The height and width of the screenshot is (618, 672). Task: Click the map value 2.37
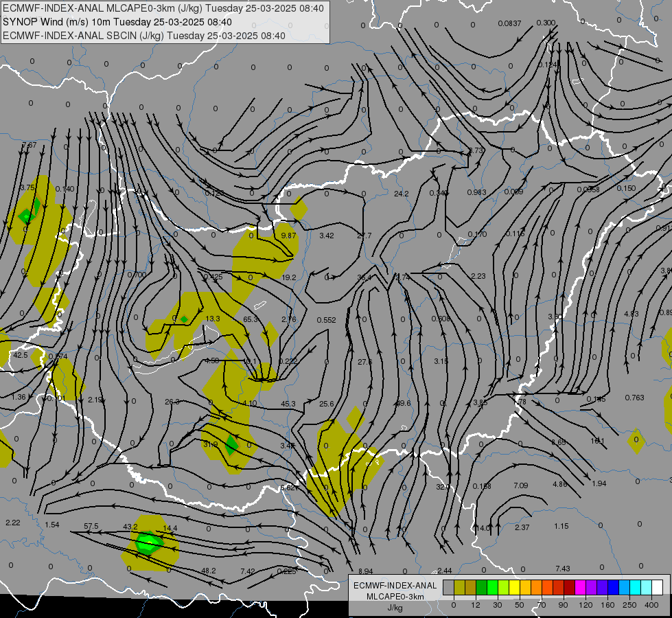[522, 527]
